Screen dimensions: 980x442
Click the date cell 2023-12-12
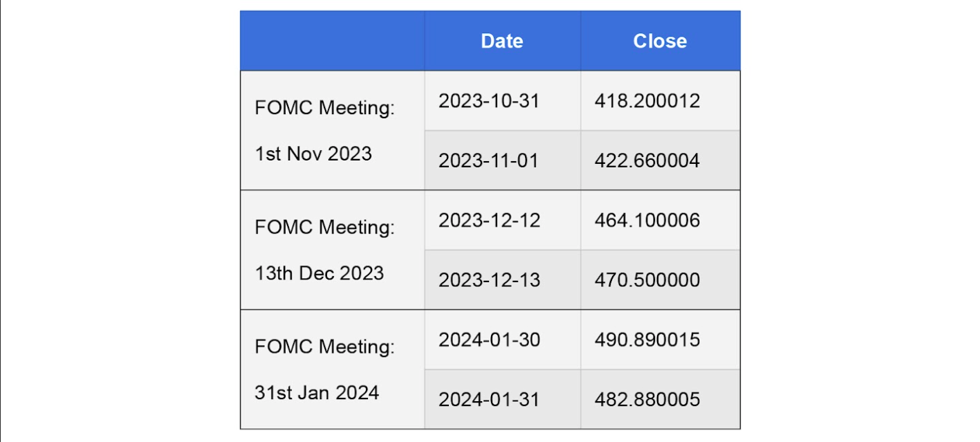point(502,220)
